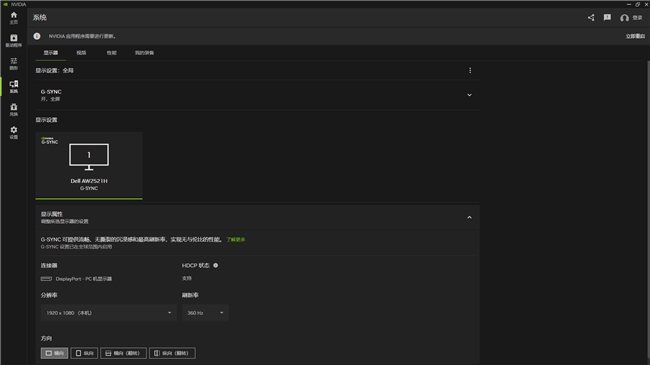
Task: Click the login account icon
Action: [x=624, y=18]
